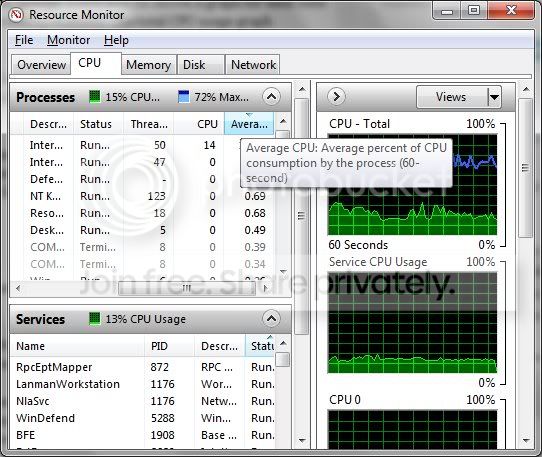Click the Processes list scroll up arrow
The width and height of the screenshot is (542, 457).
tap(283, 121)
